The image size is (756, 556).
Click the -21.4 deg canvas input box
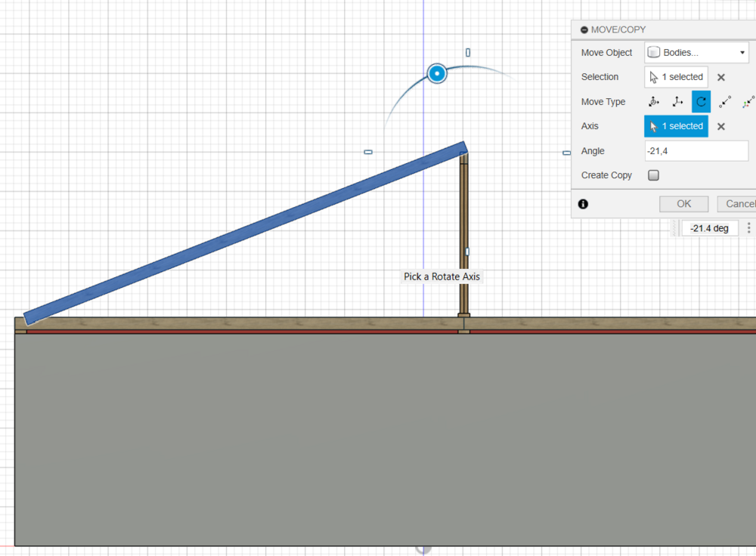(x=709, y=228)
